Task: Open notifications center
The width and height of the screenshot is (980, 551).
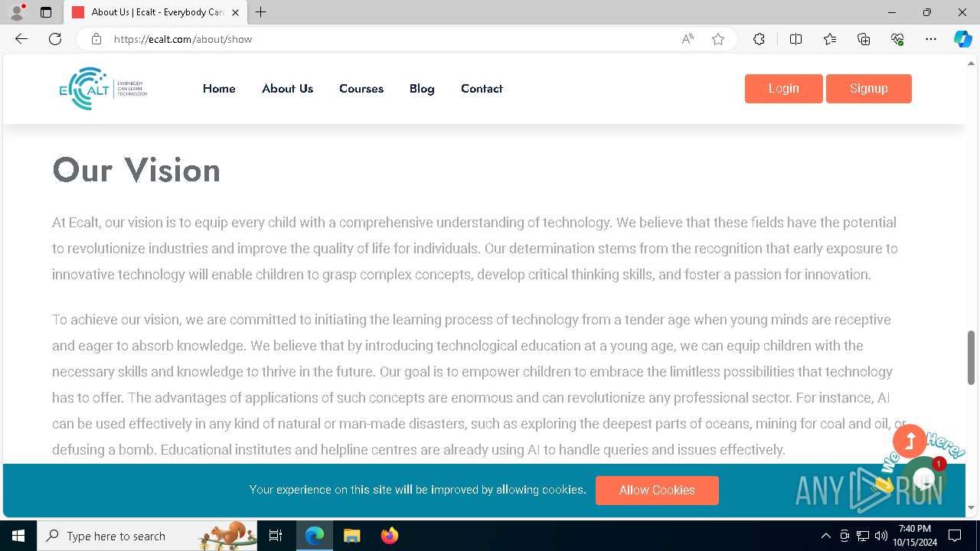Action: 955,536
